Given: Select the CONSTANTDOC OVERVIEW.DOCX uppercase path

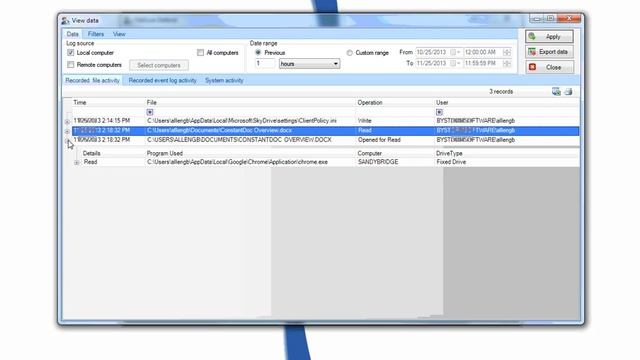Looking at the screenshot, I should (x=239, y=140).
